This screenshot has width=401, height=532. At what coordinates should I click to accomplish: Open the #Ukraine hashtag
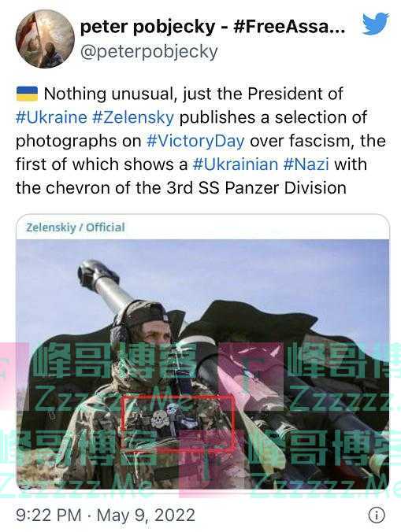51,117
